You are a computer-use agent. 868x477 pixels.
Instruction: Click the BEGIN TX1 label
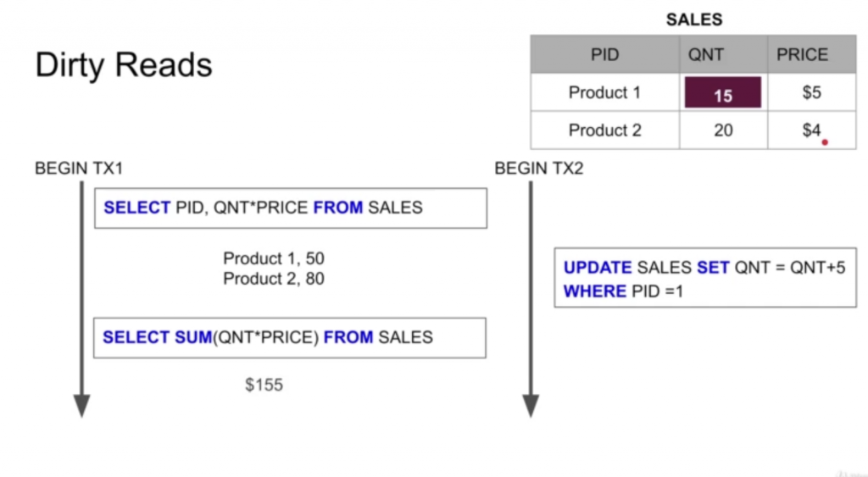click(79, 169)
